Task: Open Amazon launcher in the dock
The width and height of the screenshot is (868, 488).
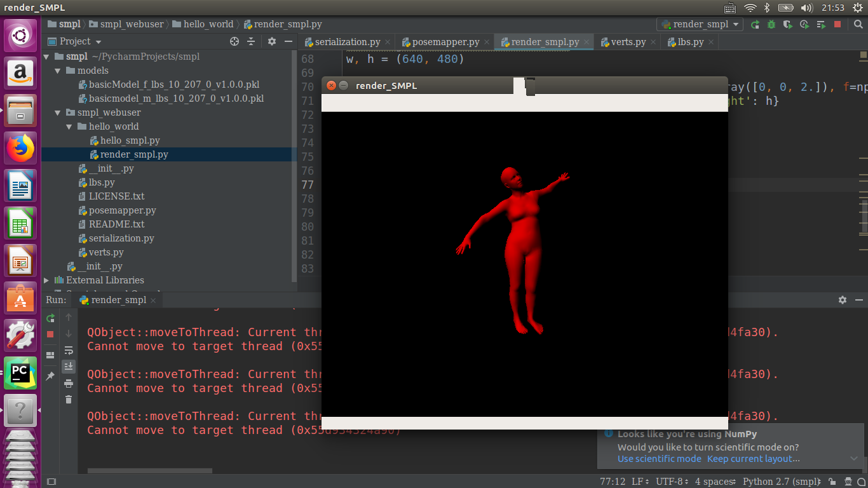Action: coord(20,73)
